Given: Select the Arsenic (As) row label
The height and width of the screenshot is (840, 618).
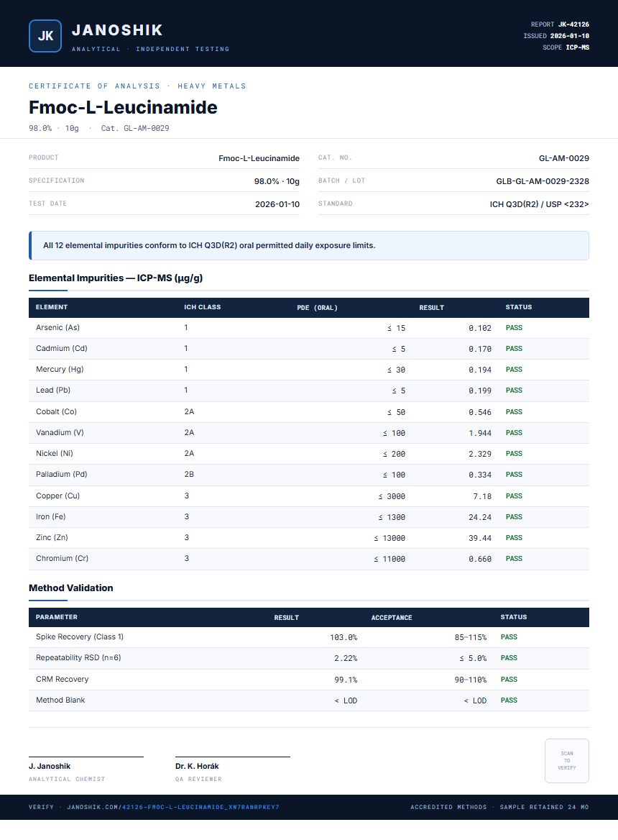Looking at the screenshot, I should pos(57,327).
